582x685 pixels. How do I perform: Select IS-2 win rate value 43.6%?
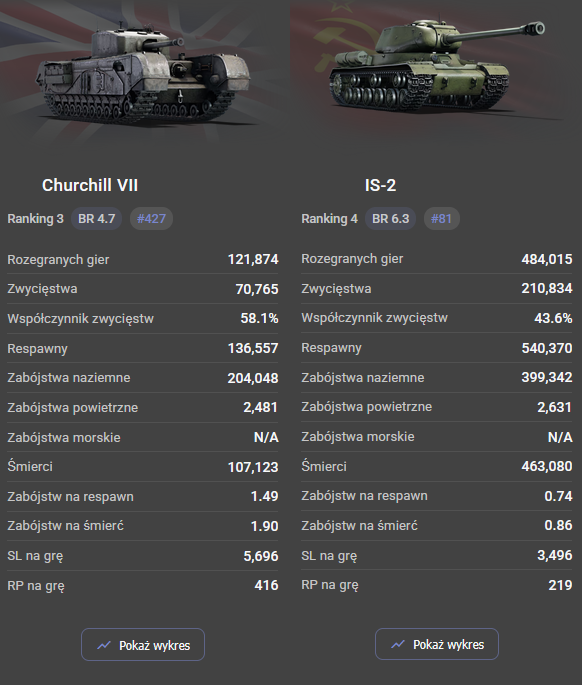click(553, 318)
